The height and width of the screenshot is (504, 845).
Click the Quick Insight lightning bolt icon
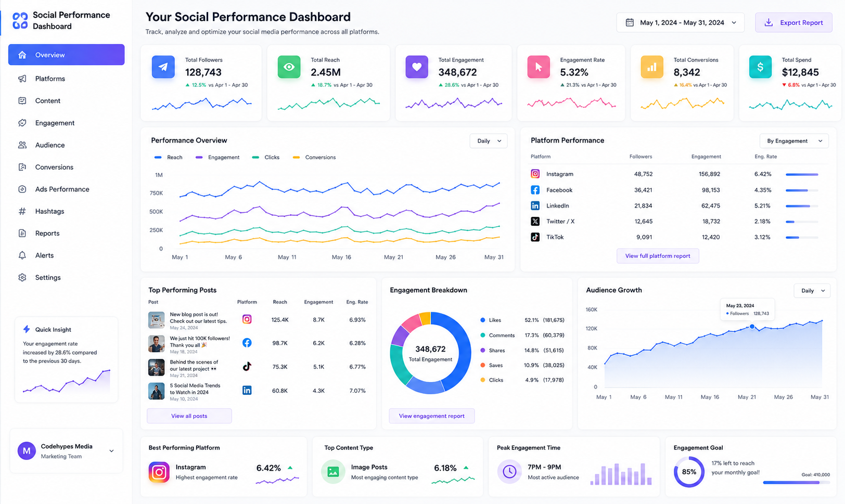tap(27, 329)
